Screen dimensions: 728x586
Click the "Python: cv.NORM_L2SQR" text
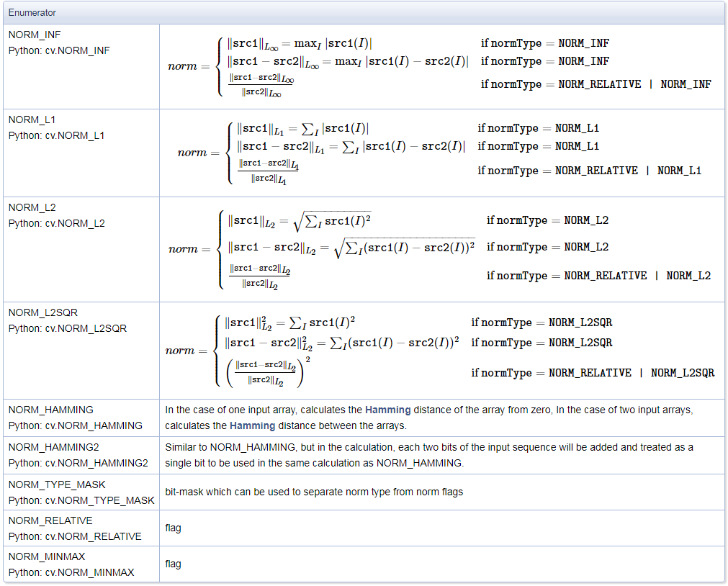68,328
